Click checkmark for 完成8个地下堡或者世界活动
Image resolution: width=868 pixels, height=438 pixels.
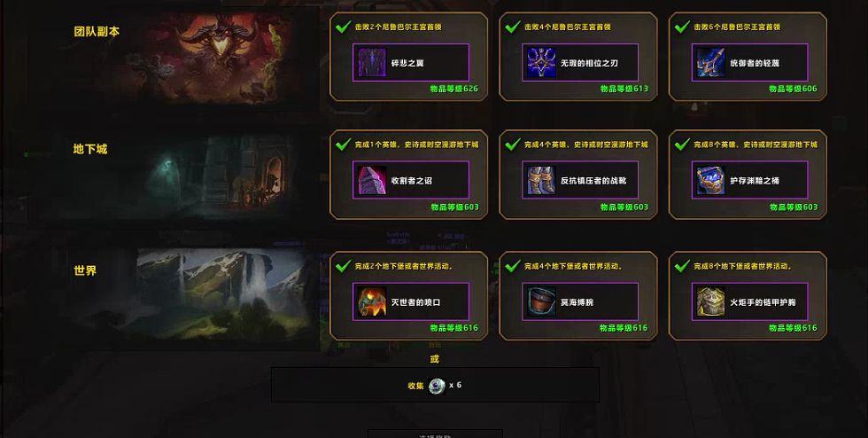[682, 266]
